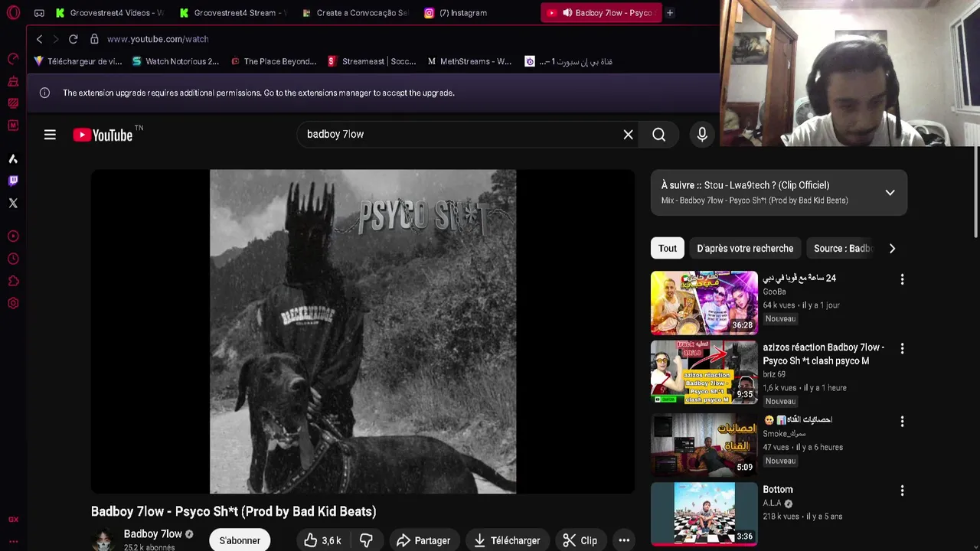The height and width of the screenshot is (551, 980).
Task: Open the 'MethStreams - W...' bookmark
Action: 469,61
